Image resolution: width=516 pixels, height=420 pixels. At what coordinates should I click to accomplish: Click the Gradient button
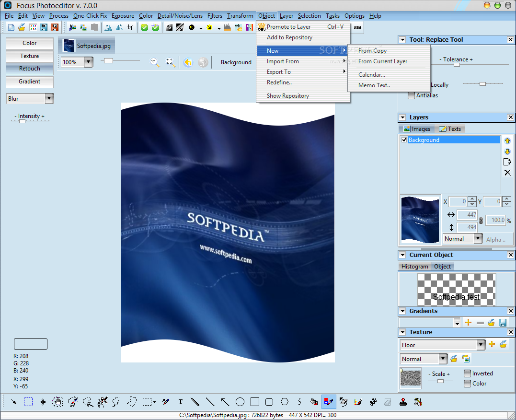pyautogui.click(x=30, y=82)
